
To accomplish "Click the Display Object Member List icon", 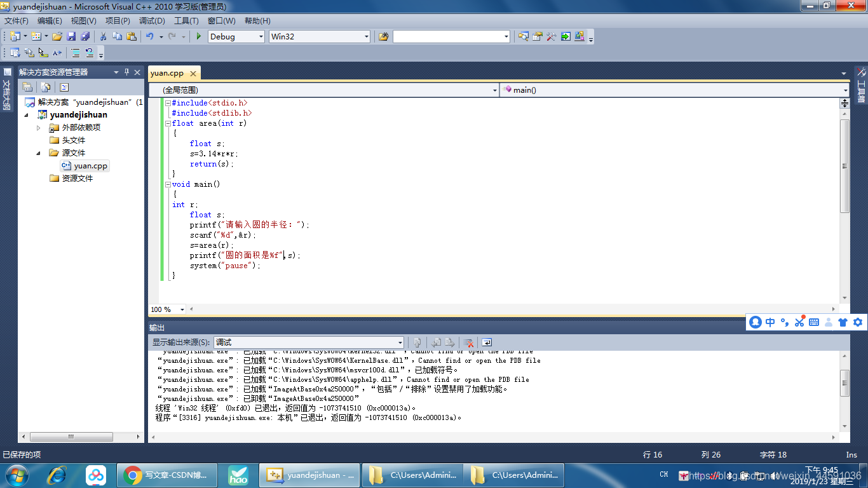I will (x=15, y=53).
